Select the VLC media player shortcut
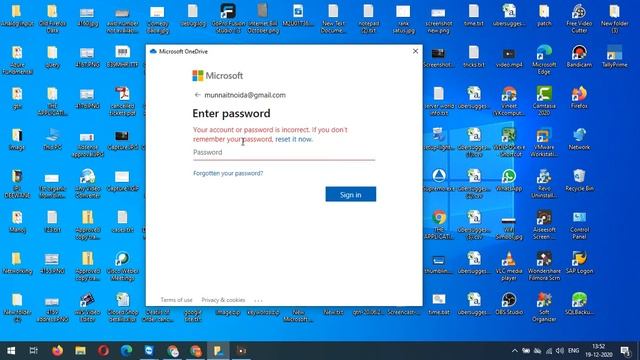The height and width of the screenshot is (360, 640). (x=509, y=266)
